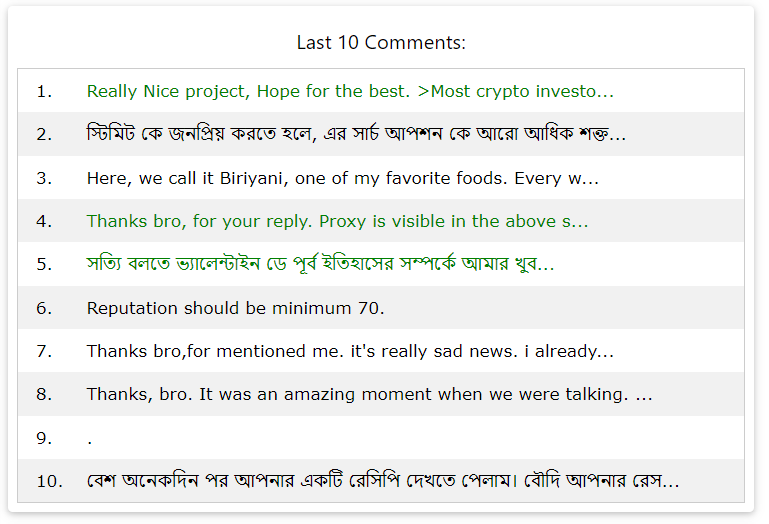Click the comment 'Reputation should be minimum 70.'
The width and height of the screenshot is (769, 524).
coord(235,308)
